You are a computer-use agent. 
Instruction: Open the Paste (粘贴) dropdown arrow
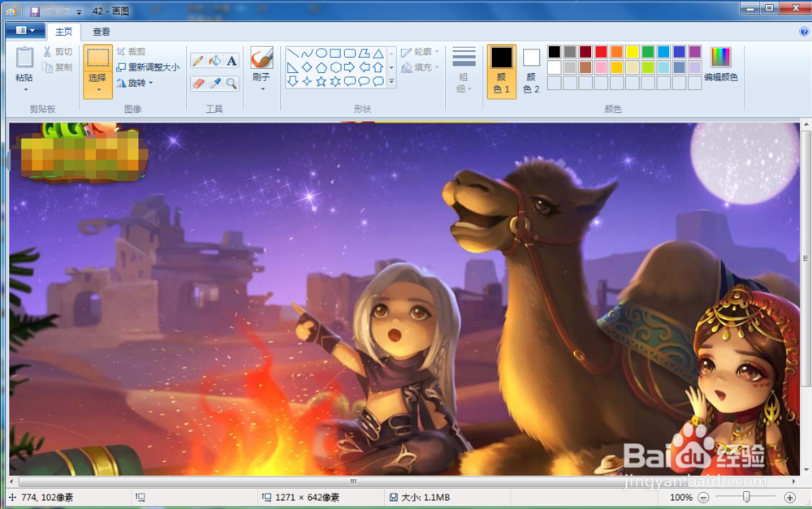[x=24, y=90]
